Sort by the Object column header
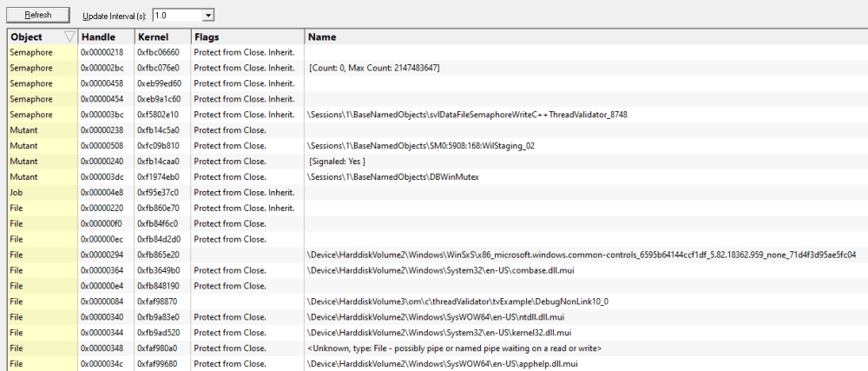Image resolution: width=868 pixels, height=371 pixels. point(42,37)
